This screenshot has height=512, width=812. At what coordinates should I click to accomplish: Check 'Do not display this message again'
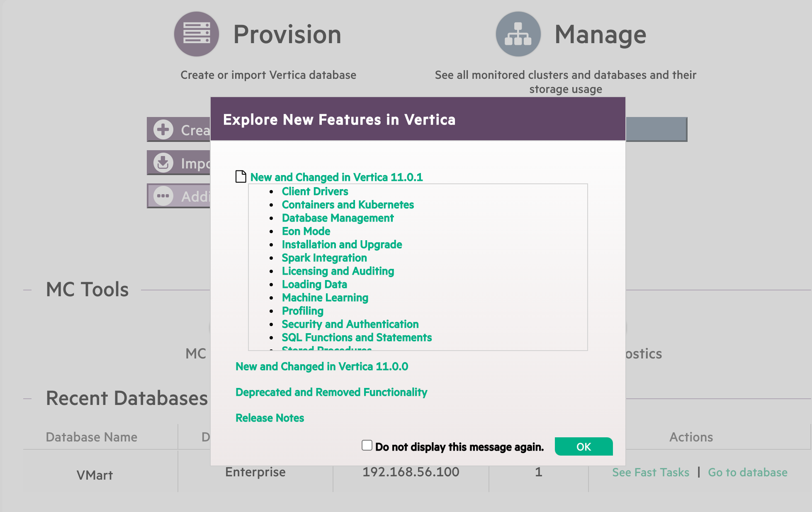367,446
